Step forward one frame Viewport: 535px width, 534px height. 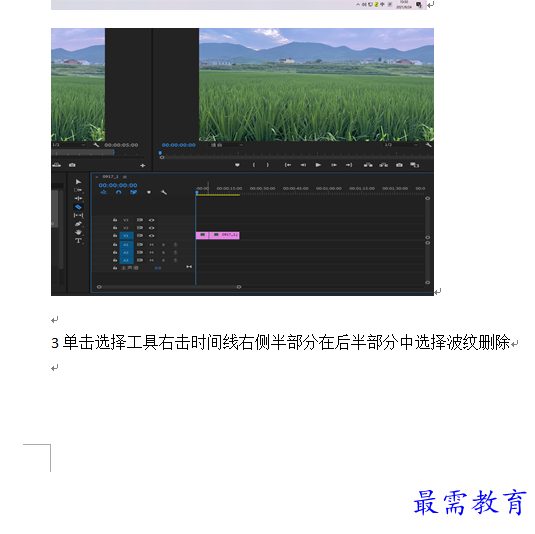click(334, 165)
